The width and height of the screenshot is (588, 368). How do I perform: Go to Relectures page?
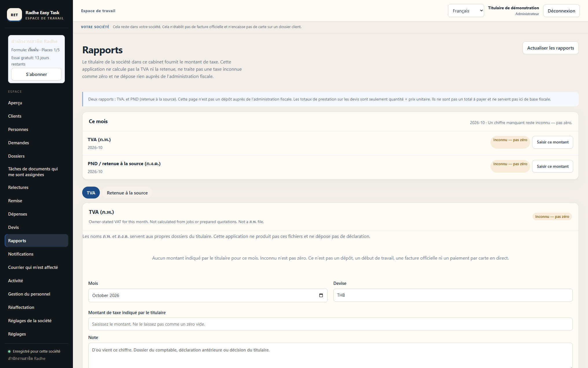[x=36, y=187]
